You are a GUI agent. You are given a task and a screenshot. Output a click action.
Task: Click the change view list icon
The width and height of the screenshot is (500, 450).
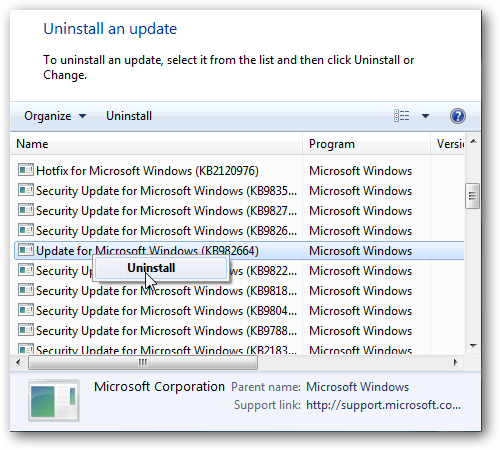(x=402, y=116)
